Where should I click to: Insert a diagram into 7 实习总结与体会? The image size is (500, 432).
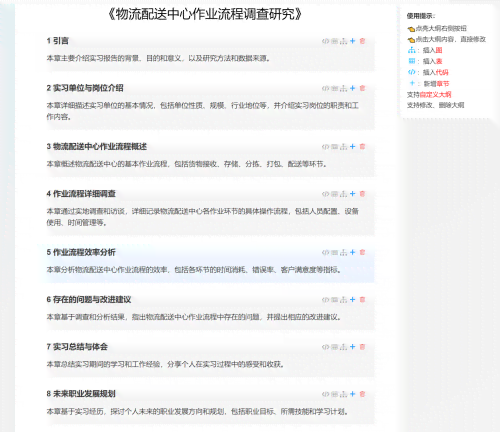344,347
